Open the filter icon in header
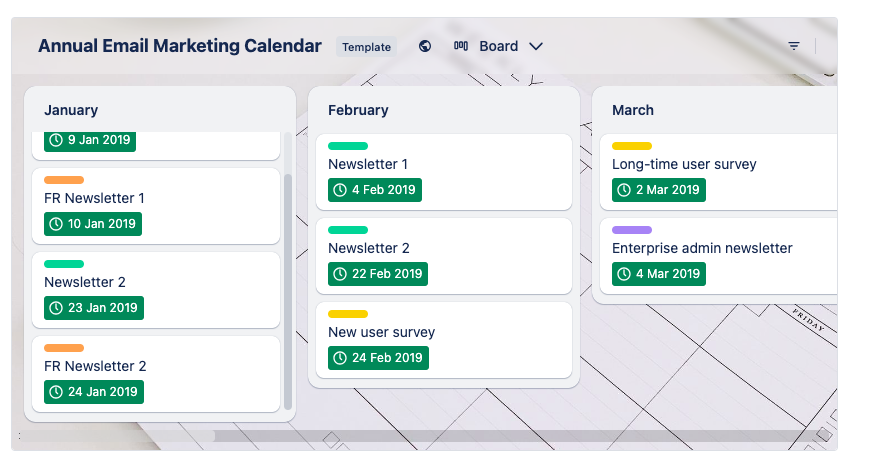 point(794,46)
